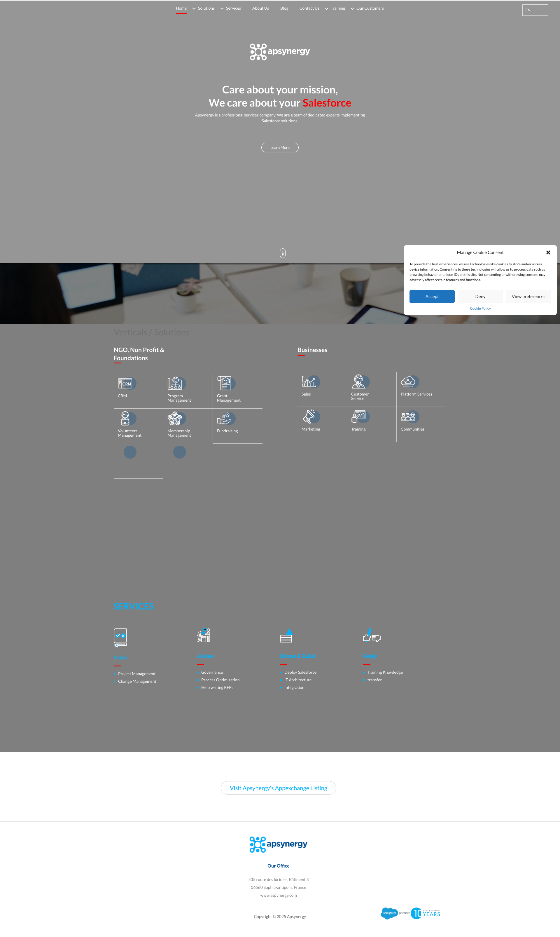Click the mouse scroll-down indicator icon
560x937 pixels.
pos(283,253)
